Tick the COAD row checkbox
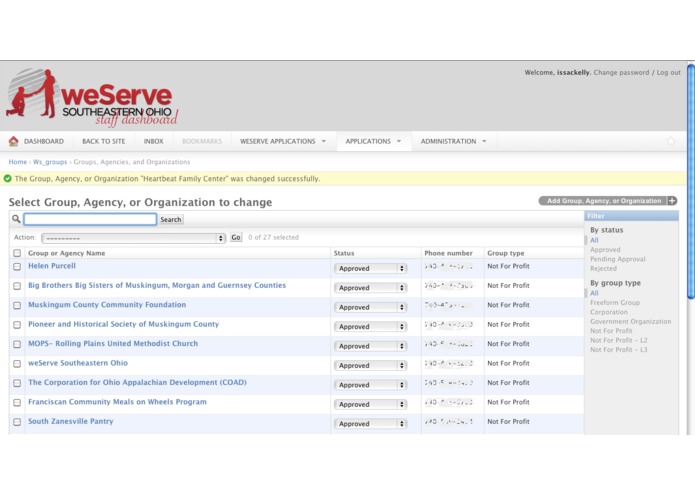Screen dimensions: 695x494 click(x=17, y=383)
